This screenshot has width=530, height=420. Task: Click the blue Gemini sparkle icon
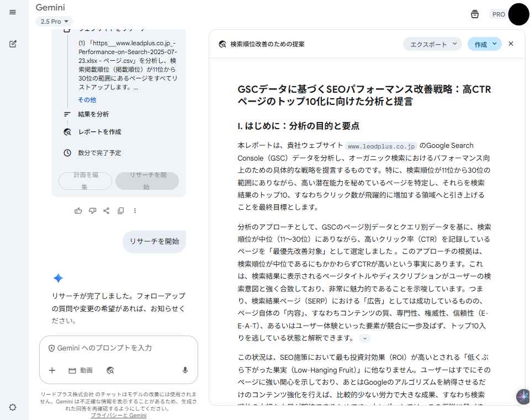coord(58,278)
